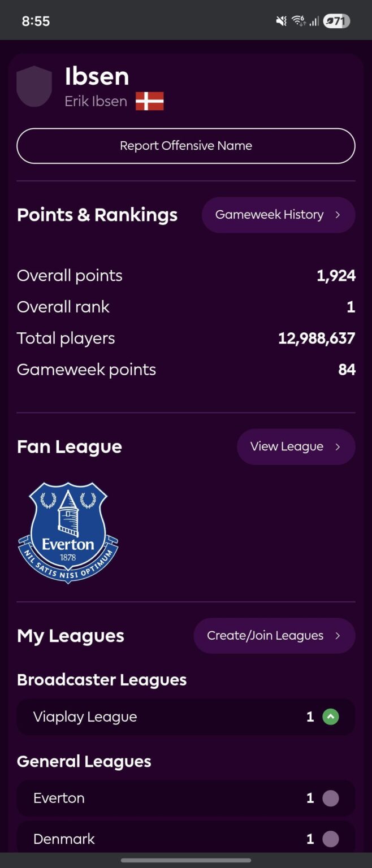Viewport: 372px width, 868px height.
Task: Click the grey rank indicator beside Everton league
Action: click(x=331, y=797)
